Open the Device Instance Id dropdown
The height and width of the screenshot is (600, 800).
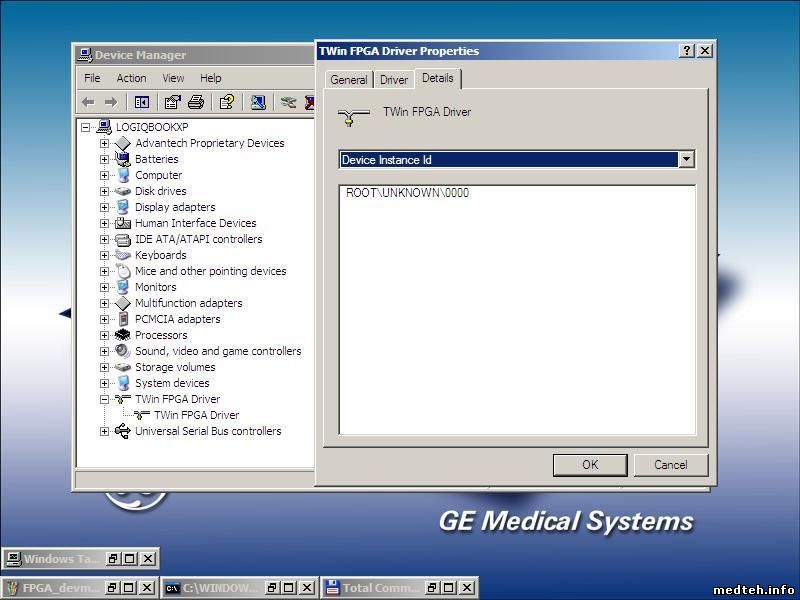pyautogui.click(x=686, y=159)
